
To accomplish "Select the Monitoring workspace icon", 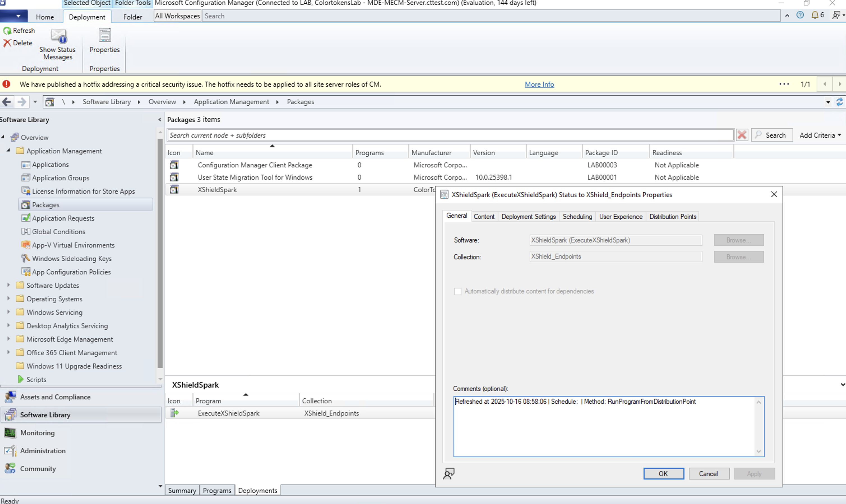I will (x=10, y=433).
